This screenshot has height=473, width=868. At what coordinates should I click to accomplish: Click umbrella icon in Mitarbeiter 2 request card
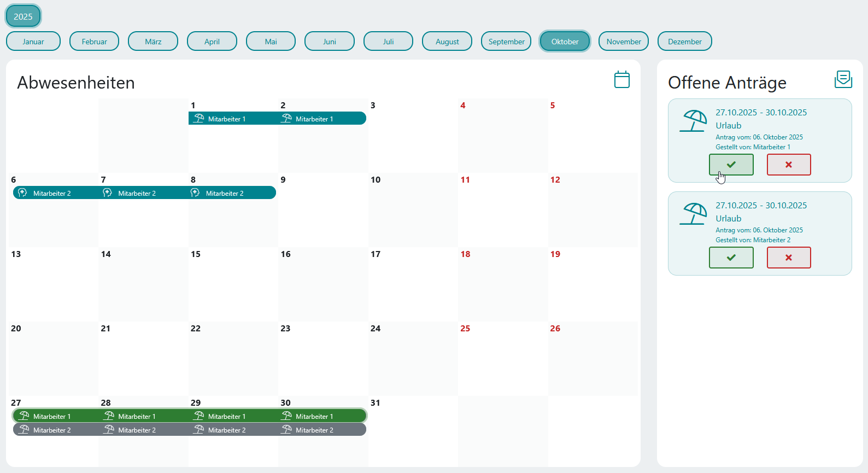tap(693, 214)
